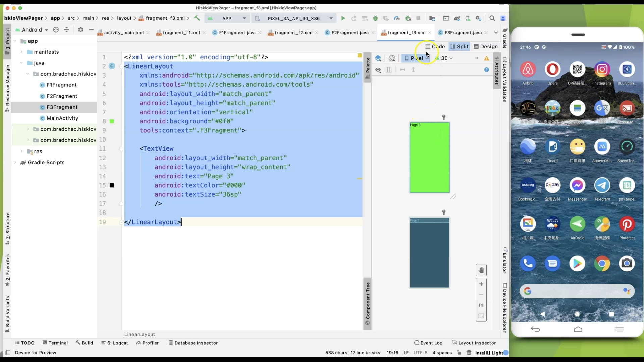Click the Search Everywhere magnifier icon

pos(492,18)
